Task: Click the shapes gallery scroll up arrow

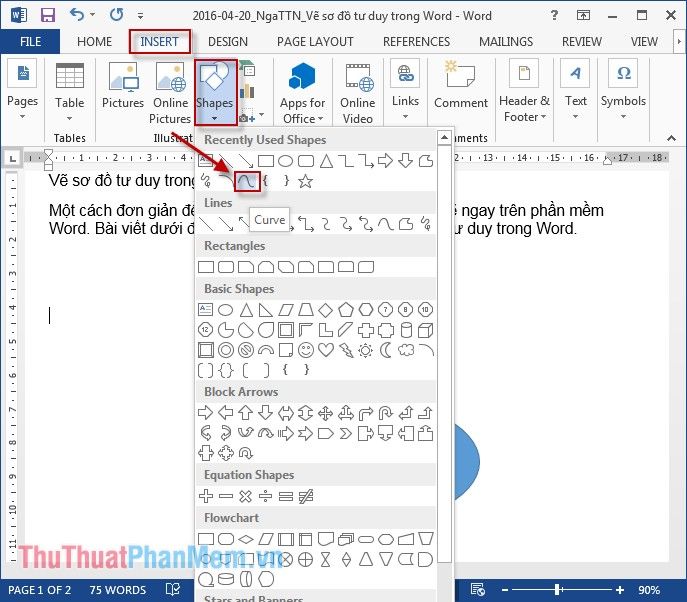Action: point(444,138)
